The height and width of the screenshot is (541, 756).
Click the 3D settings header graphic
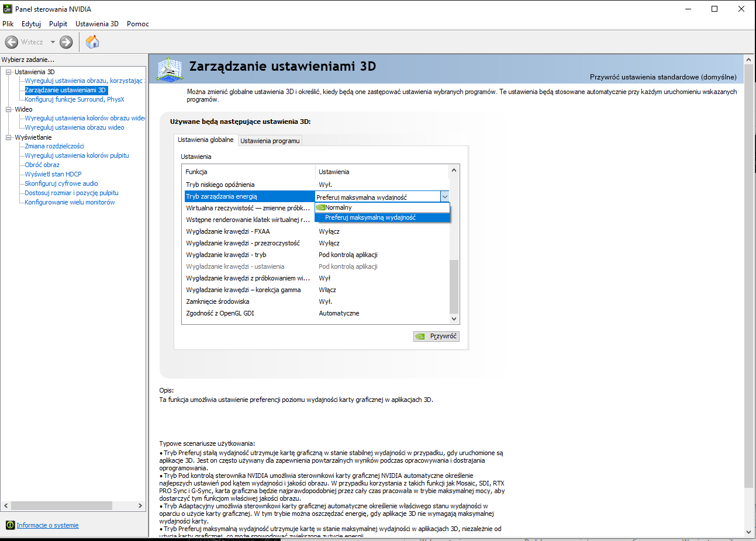tap(170, 70)
